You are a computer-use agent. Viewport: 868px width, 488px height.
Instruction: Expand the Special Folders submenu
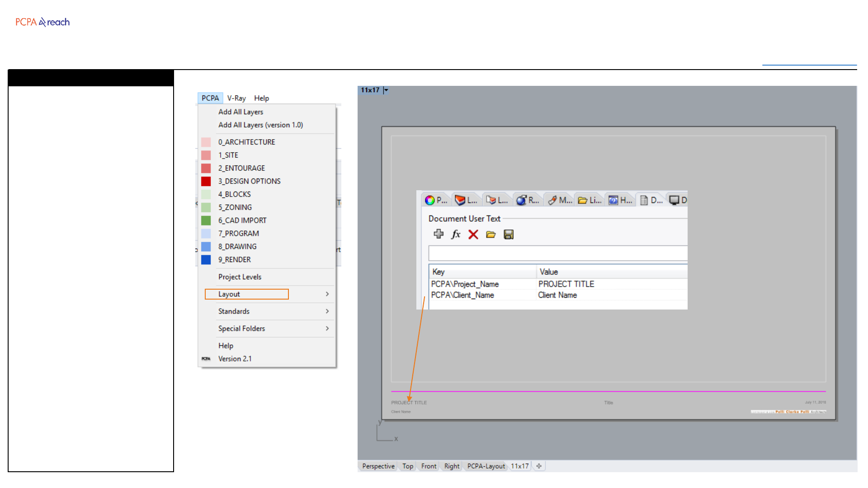click(x=273, y=328)
